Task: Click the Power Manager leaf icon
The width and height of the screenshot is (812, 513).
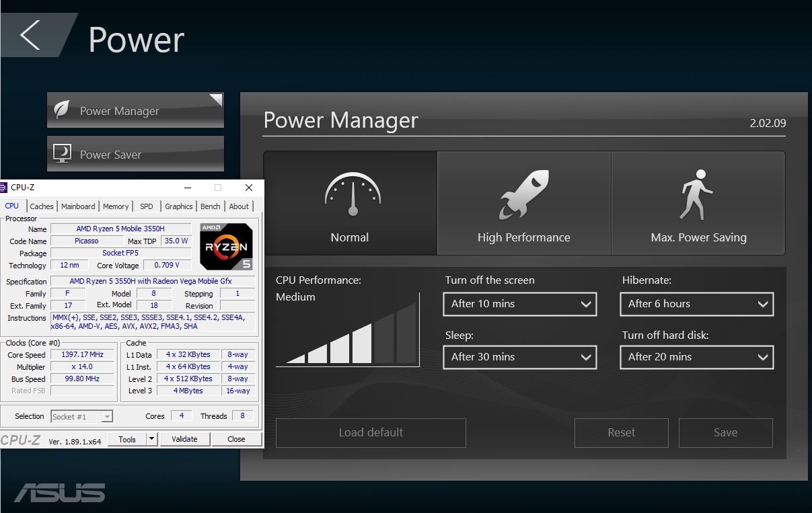Action: [x=62, y=110]
